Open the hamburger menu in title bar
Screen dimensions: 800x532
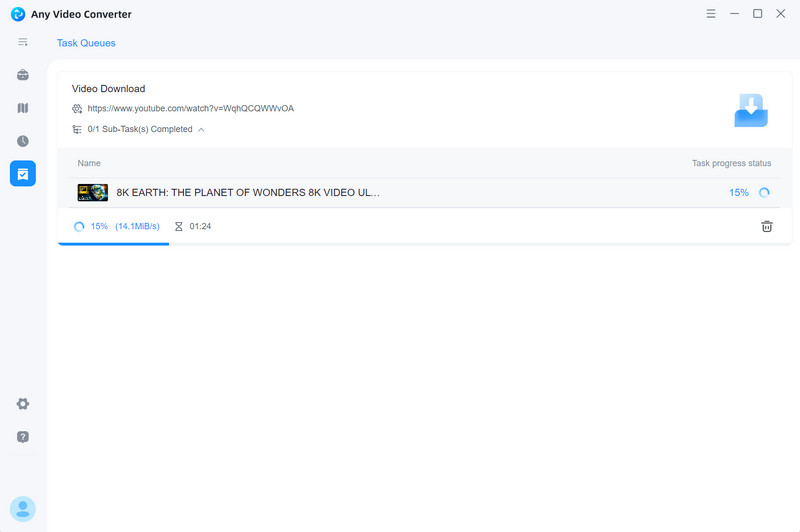tap(711, 14)
